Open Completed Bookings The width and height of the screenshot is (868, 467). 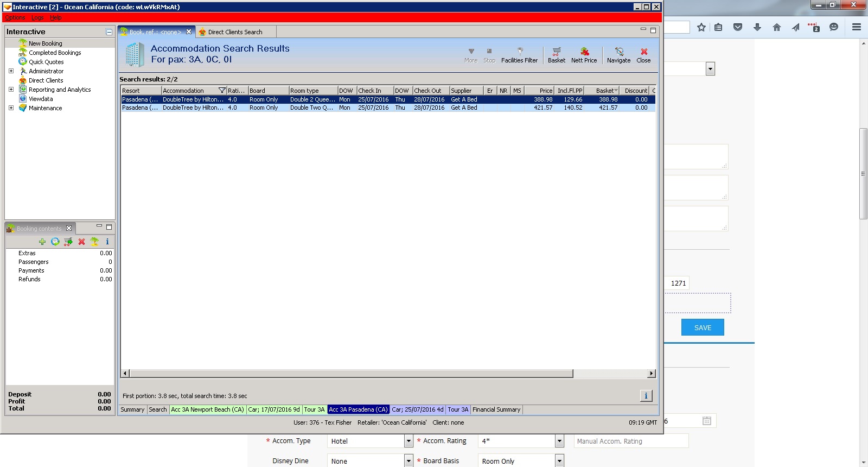point(55,53)
